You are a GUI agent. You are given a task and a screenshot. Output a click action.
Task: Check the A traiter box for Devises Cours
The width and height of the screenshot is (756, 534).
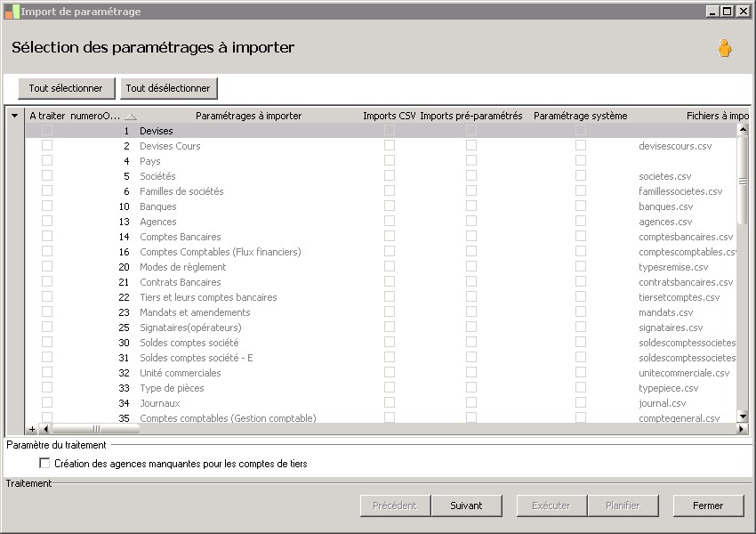point(47,146)
